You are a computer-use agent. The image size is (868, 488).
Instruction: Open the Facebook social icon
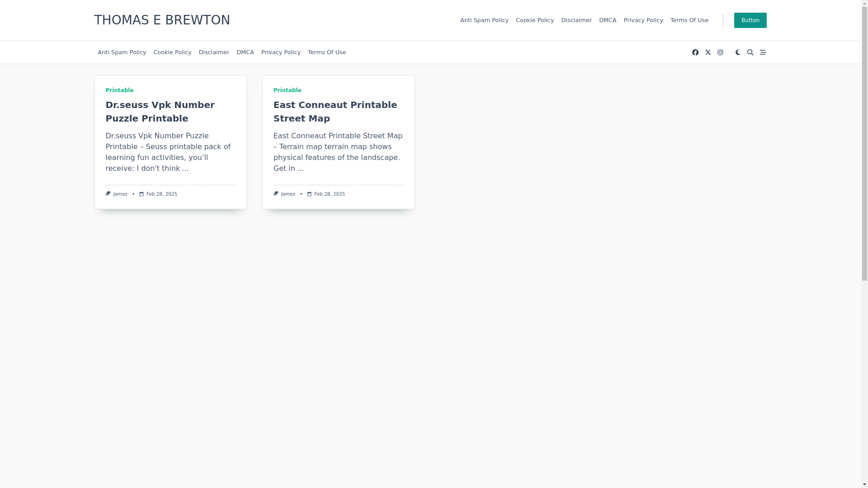point(695,52)
